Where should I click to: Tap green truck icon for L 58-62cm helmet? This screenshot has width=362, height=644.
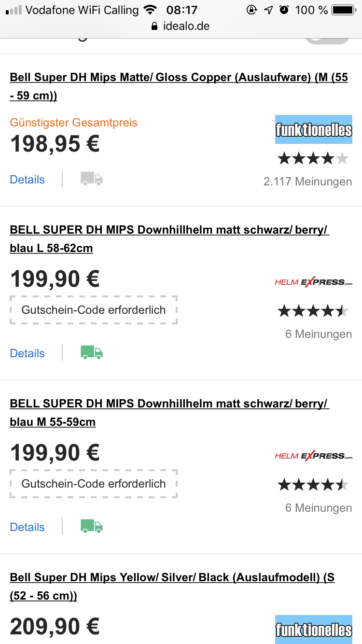click(92, 353)
